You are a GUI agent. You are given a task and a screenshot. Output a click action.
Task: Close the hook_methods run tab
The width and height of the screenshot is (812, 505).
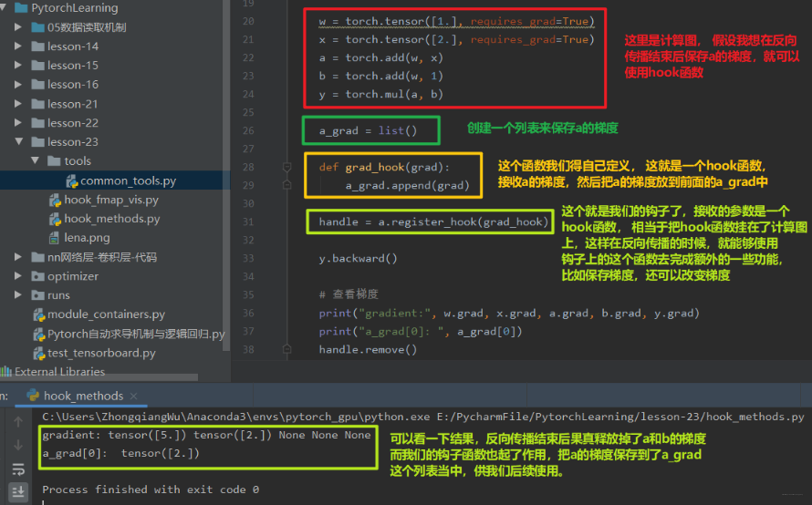coord(133,396)
